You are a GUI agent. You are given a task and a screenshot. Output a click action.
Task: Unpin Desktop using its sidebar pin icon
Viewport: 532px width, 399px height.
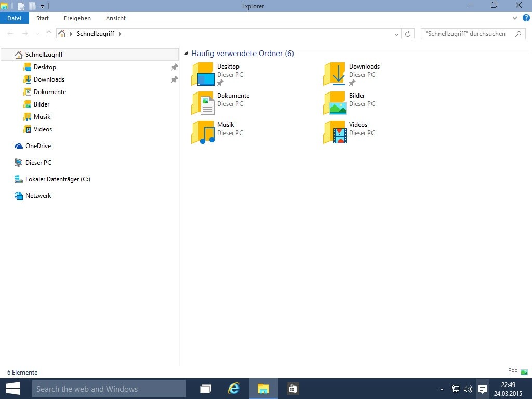(175, 67)
